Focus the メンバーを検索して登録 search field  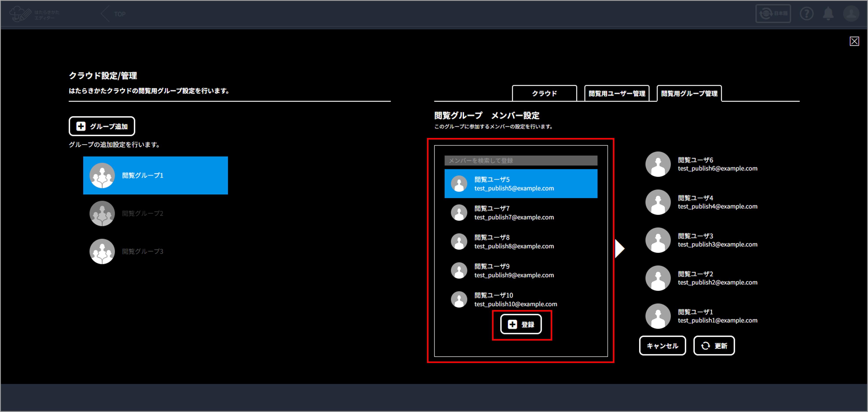point(521,161)
